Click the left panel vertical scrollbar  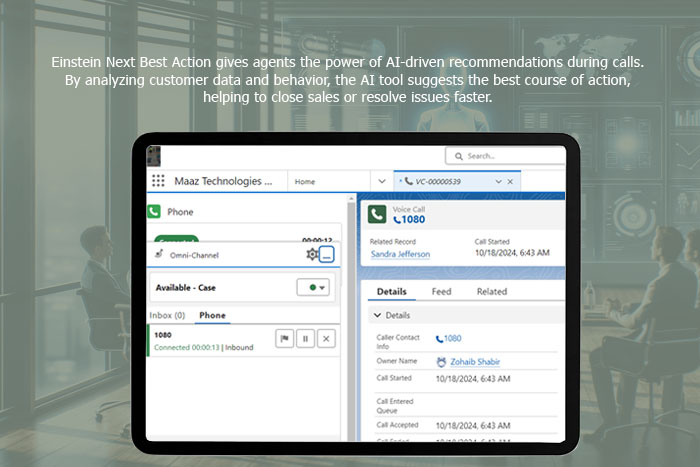[x=351, y=317]
